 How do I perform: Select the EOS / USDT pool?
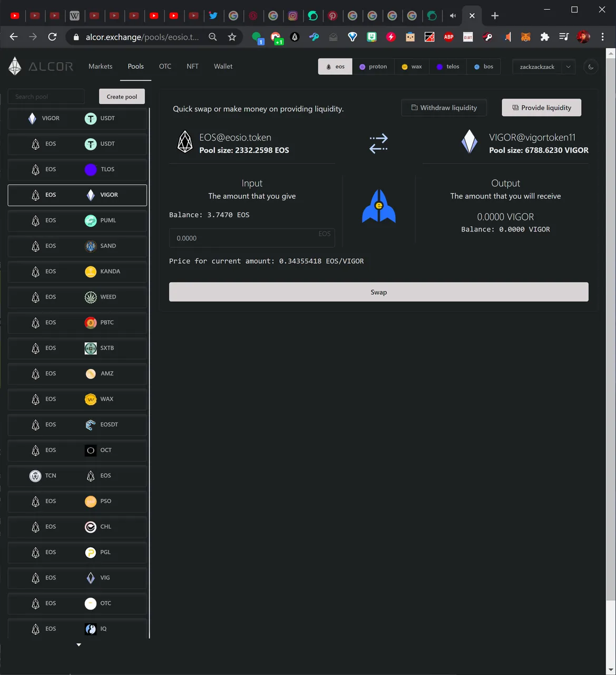[77, 144]
